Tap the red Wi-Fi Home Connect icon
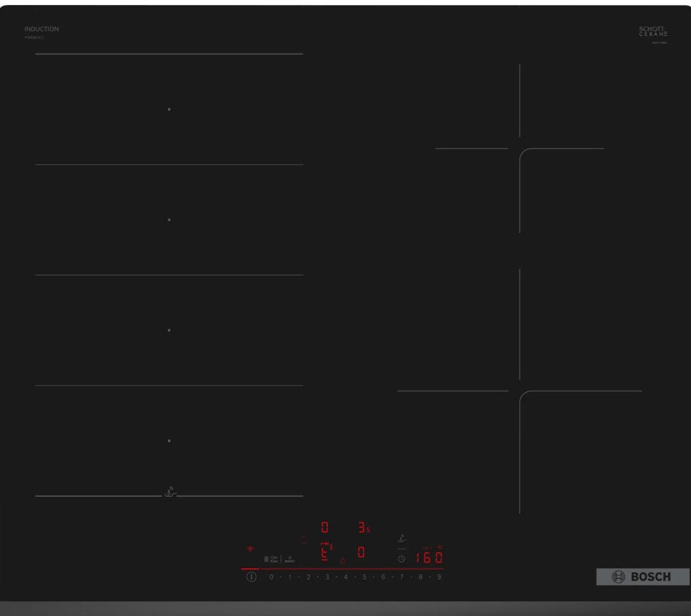 click(x=249, y=548)
